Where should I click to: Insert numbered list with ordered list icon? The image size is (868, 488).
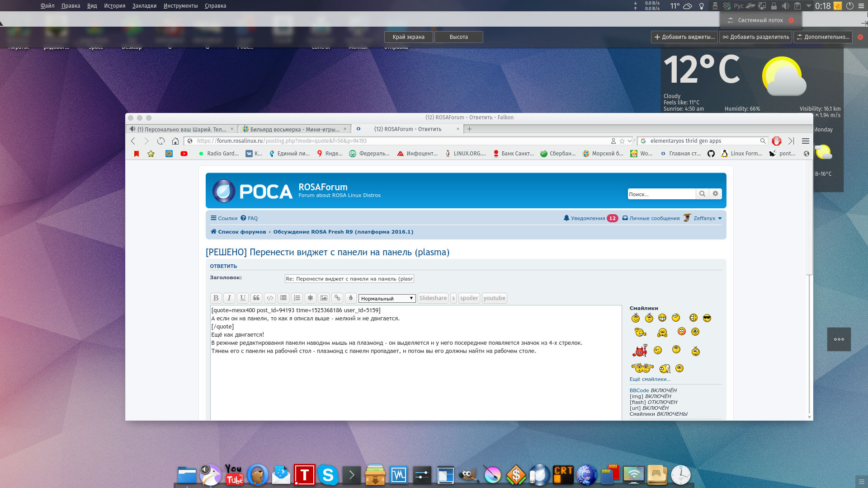click(x=297, y=298)
